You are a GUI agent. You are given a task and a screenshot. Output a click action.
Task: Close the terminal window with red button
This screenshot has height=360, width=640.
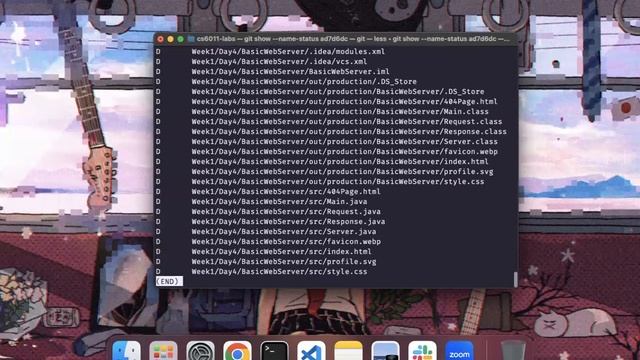click(x=160, y=39)
